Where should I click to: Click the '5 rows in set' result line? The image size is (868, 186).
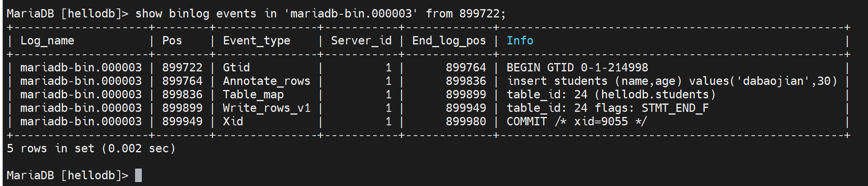click(91, 149)
